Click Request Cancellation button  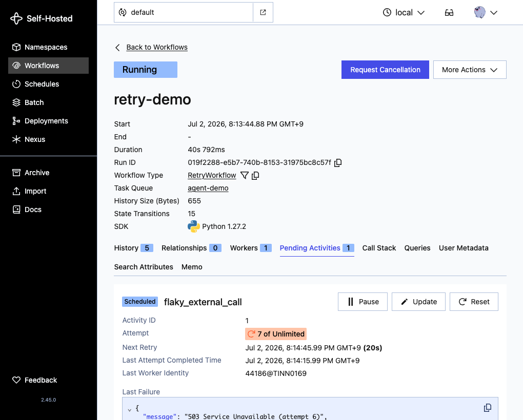pos(385,70)
